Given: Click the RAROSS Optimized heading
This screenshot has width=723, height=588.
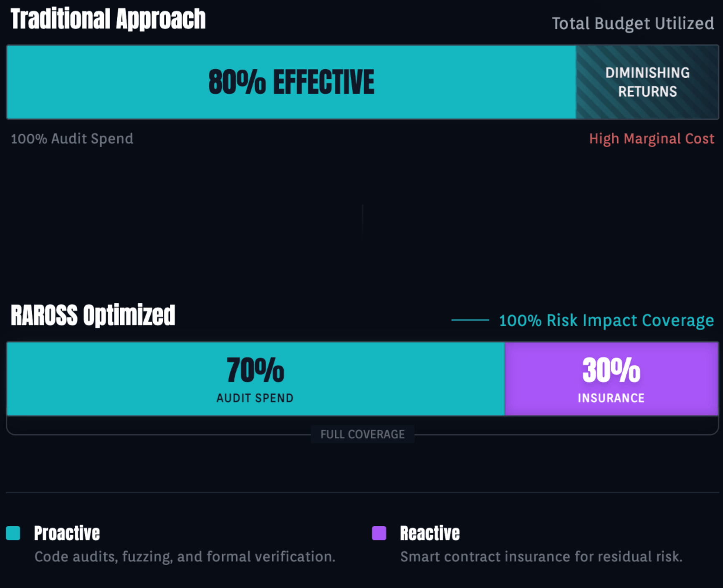Looking at the screenshot, I should pos(93,315).
